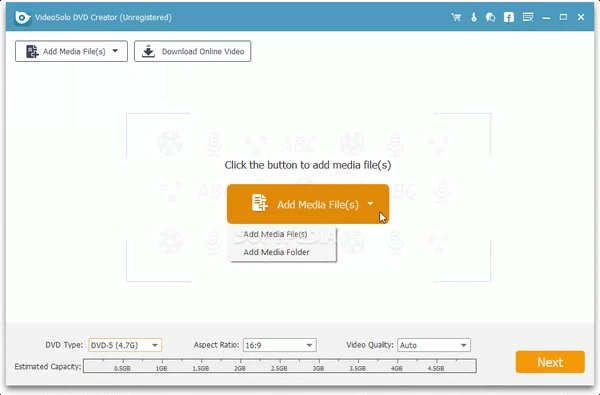
Task: Open the DVD Type dropdown
Action: pyautogui.click(x=125, y=345)
